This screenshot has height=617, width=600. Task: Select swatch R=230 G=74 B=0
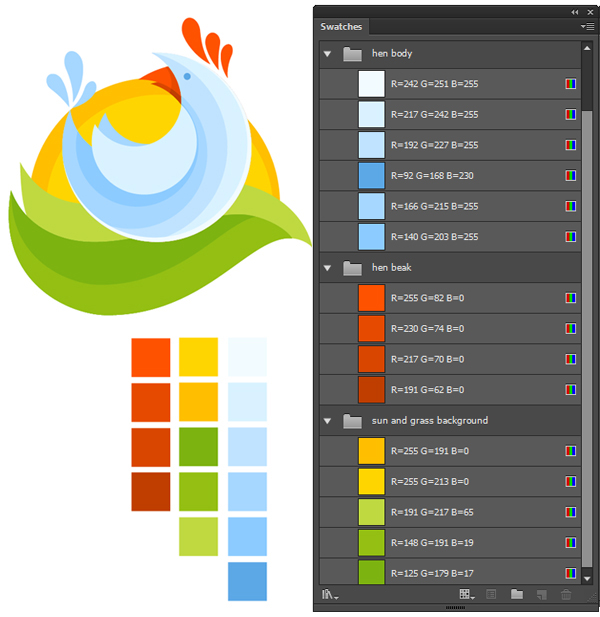pos(371,329)
